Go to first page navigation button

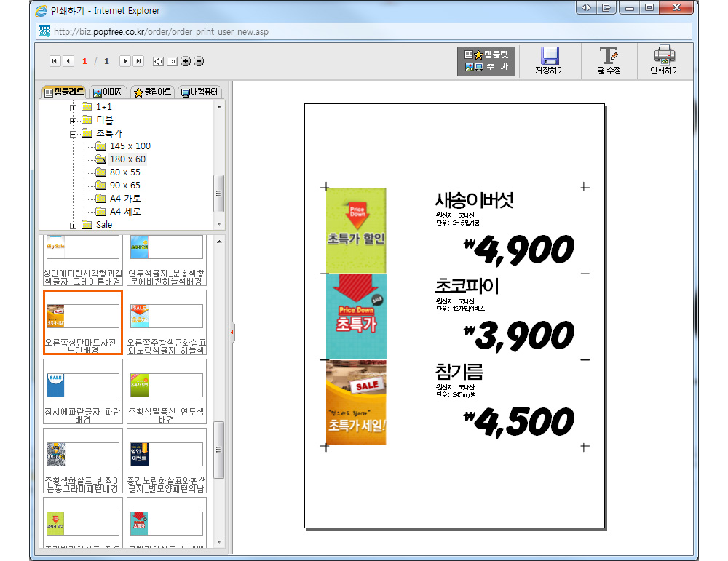[55, 61]
